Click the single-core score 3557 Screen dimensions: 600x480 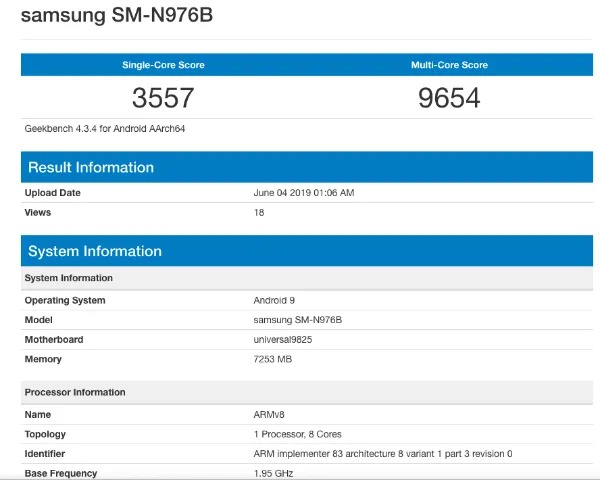coord(163,98)
